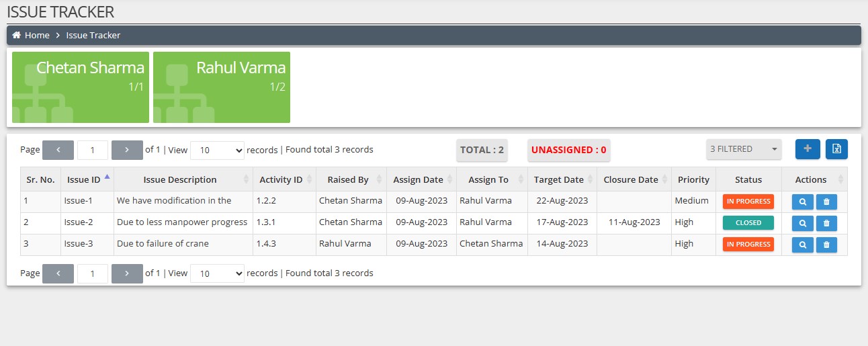Sort table by Issue ID column header
Screen dimensions: 868x346
pyautogui.click(x=84, y=179)
